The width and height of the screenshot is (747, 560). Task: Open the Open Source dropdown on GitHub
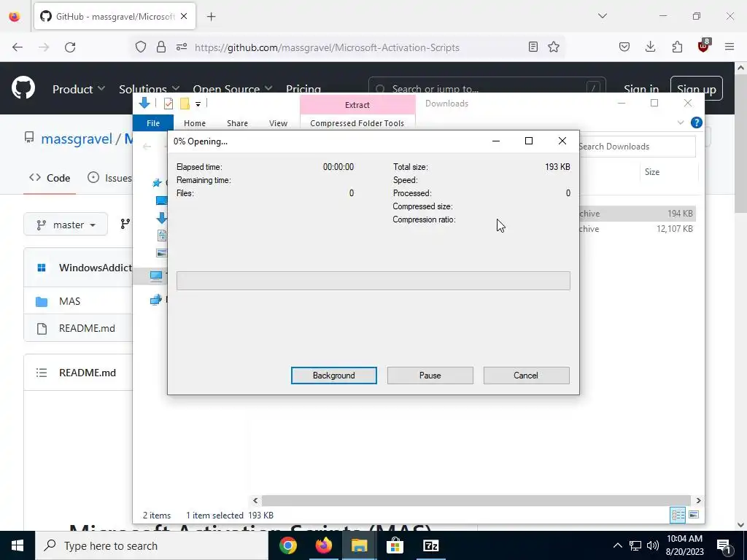tap(233, 89)
